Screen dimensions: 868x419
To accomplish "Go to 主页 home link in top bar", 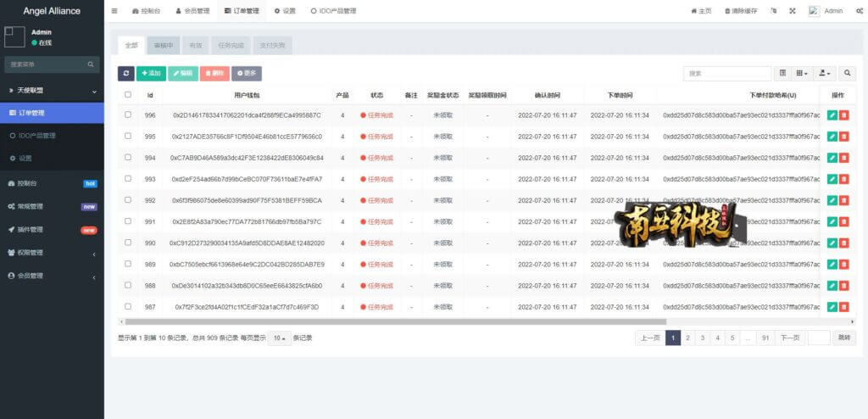I will coord(701,11).
